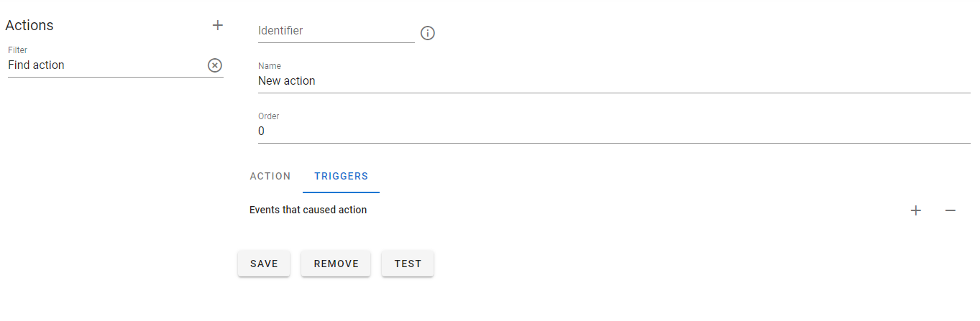The width and height of the screenshot is (980, 321).
Task: Focus the Identifier input field
Action: [x=336, y=31]
